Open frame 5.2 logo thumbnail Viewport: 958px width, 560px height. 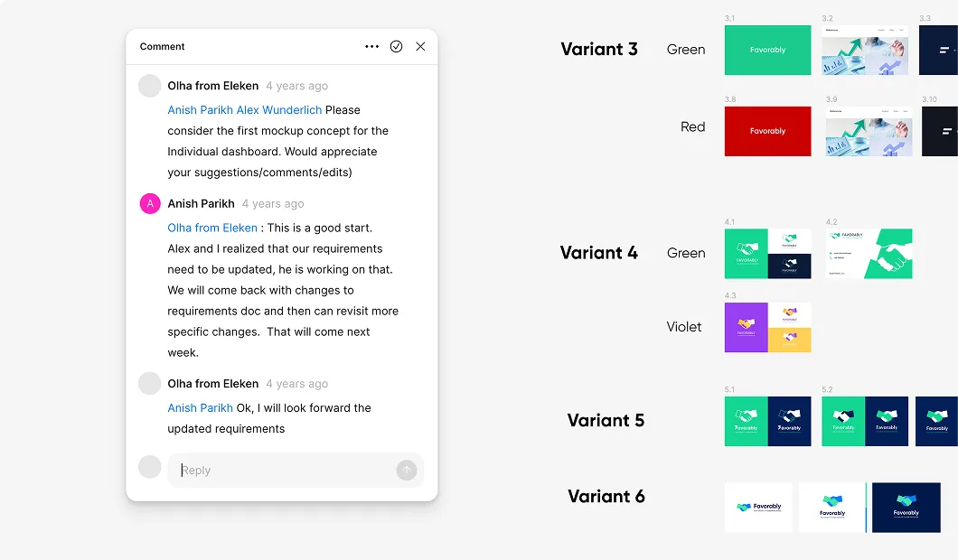tap(865, 422)
